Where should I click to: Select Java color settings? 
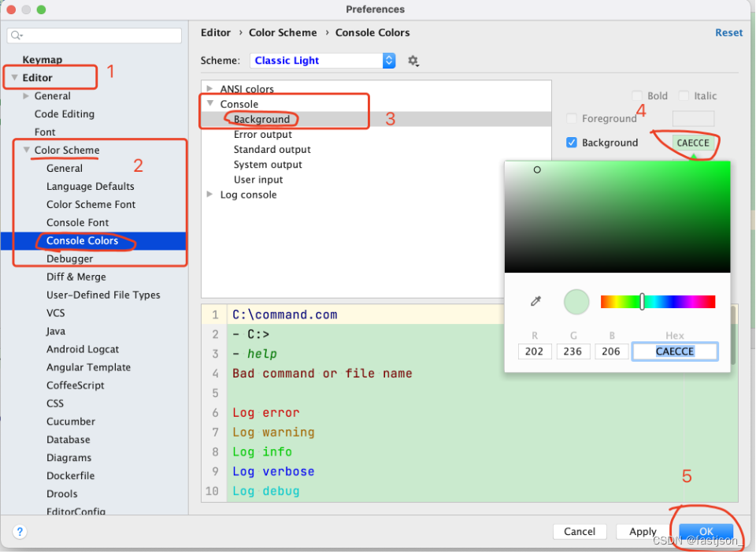pos(56,331)
